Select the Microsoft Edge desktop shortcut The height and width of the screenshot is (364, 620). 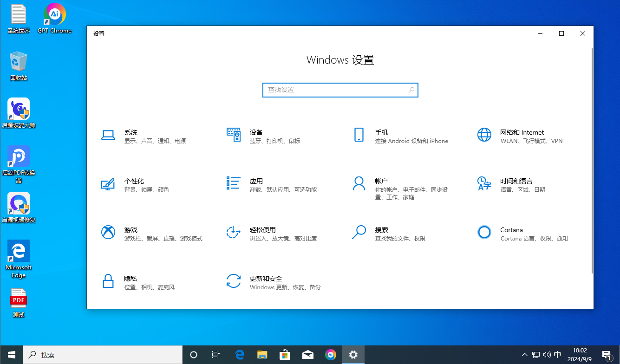click(x=19, y=259)
